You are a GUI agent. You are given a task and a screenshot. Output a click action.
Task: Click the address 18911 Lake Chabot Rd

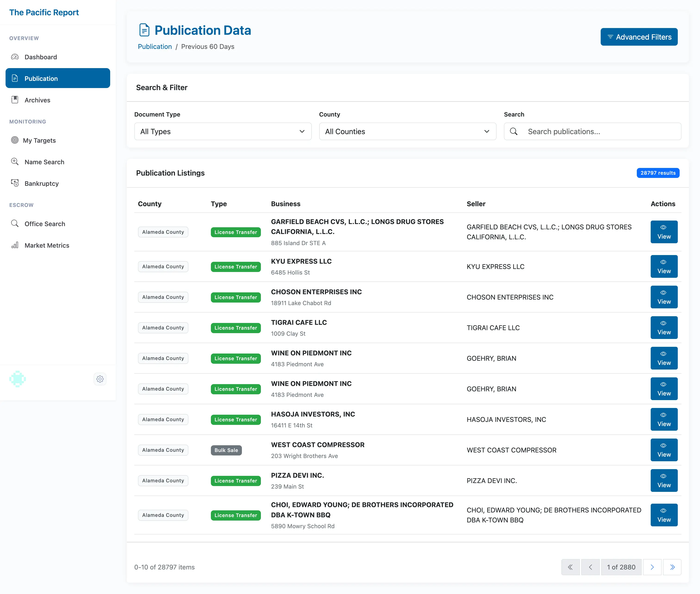[x=301, y=303]
